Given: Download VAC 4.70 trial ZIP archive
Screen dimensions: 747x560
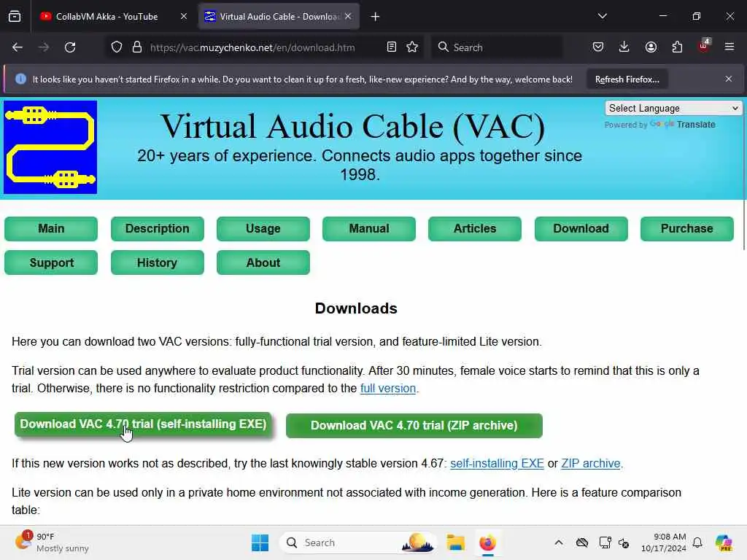Looking at the screenshot, I should pyautogui.click(x=414, y=426).
